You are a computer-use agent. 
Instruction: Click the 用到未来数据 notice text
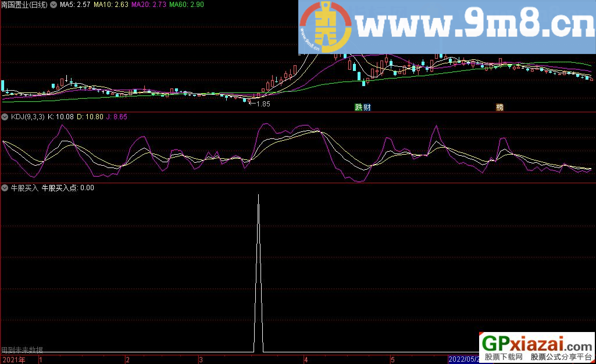click(22, 349)
